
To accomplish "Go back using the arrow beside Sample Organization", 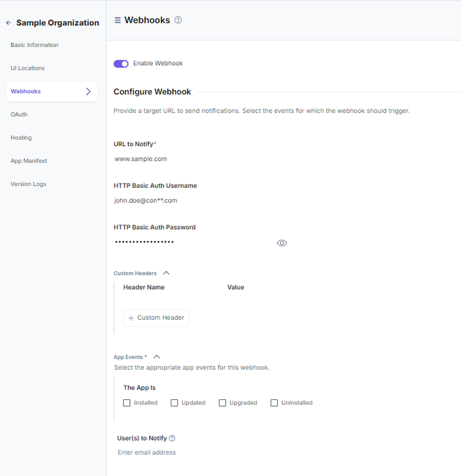I will click(x=9, y=23).
